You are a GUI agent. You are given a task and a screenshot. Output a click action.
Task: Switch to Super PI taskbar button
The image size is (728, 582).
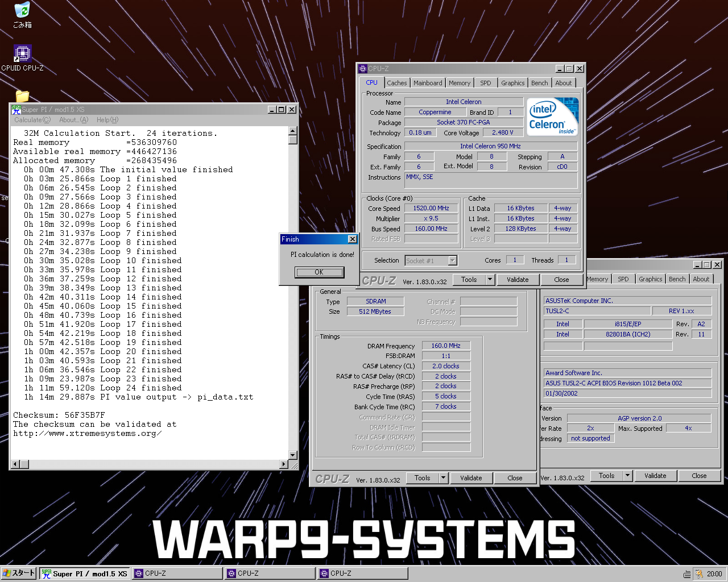coord(85,573)
